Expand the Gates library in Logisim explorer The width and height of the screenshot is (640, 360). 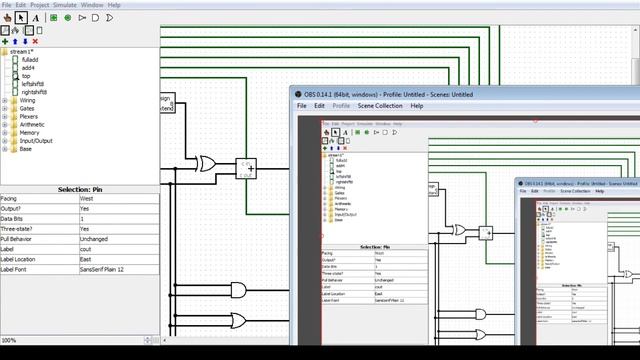click(5, 109)
